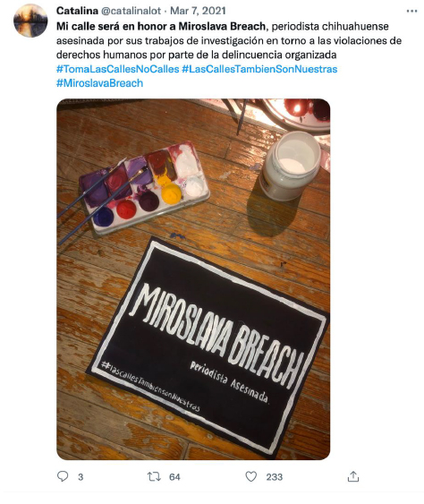View the 64 retweets count
The image size is (424, 504).
tap(174, 476)
